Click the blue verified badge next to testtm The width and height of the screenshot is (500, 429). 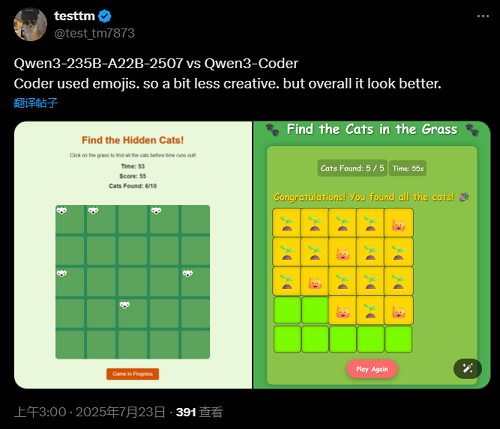tap(105, 16)
